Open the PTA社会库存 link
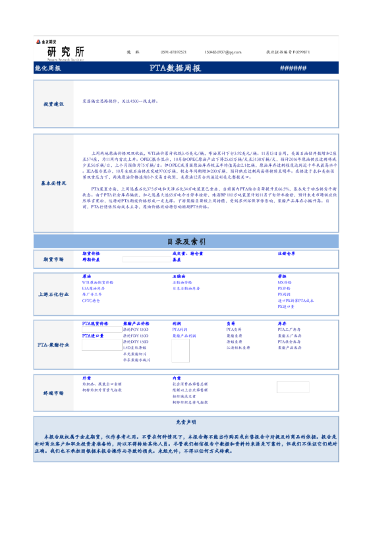This screenshot has height=555, width=392. pyautogui.click(x=289, y=341)
